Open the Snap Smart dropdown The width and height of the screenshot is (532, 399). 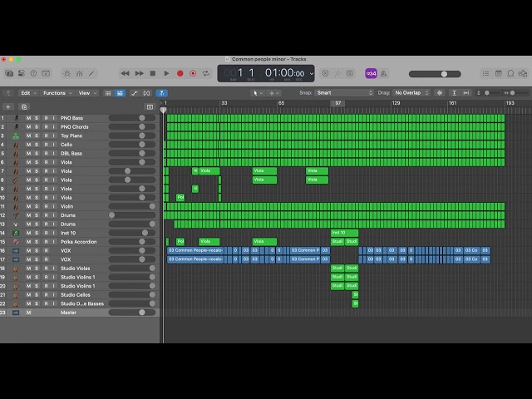click(x=344, y=93)
